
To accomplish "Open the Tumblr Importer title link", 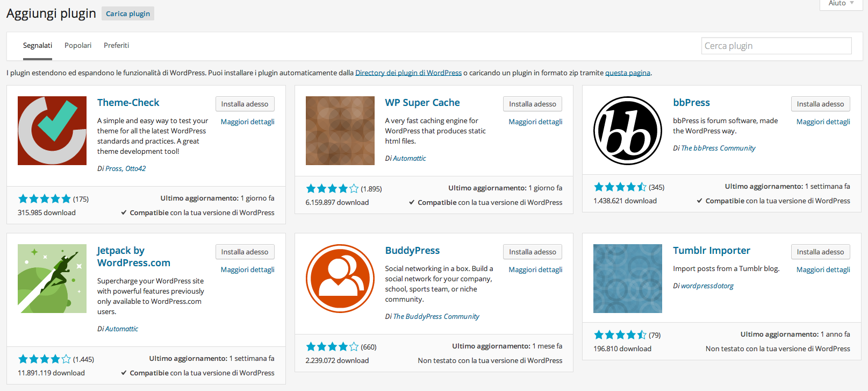I will (x=712, y=251).
